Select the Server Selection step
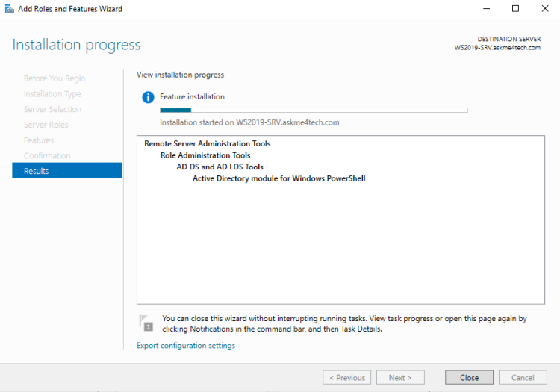Viewport: 560px width, 392px height. click(x=52, y=109)
